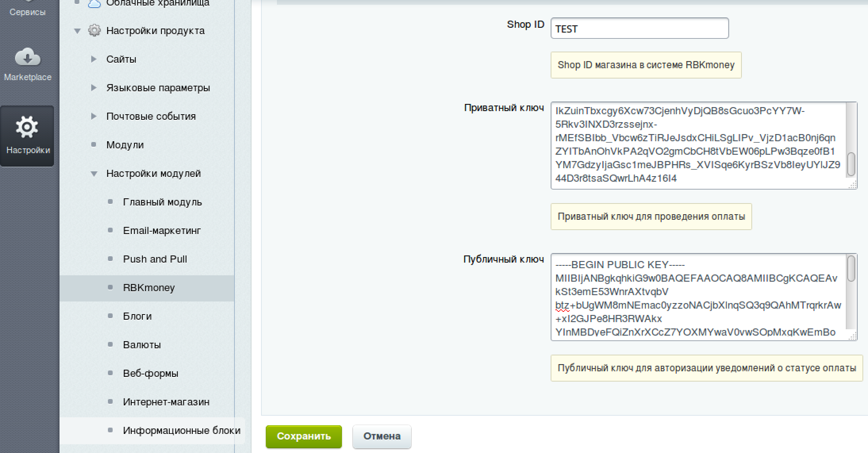Click the Языковые параметры icon
The width and height of the screenshot is (868, 453).
(93, 87)
